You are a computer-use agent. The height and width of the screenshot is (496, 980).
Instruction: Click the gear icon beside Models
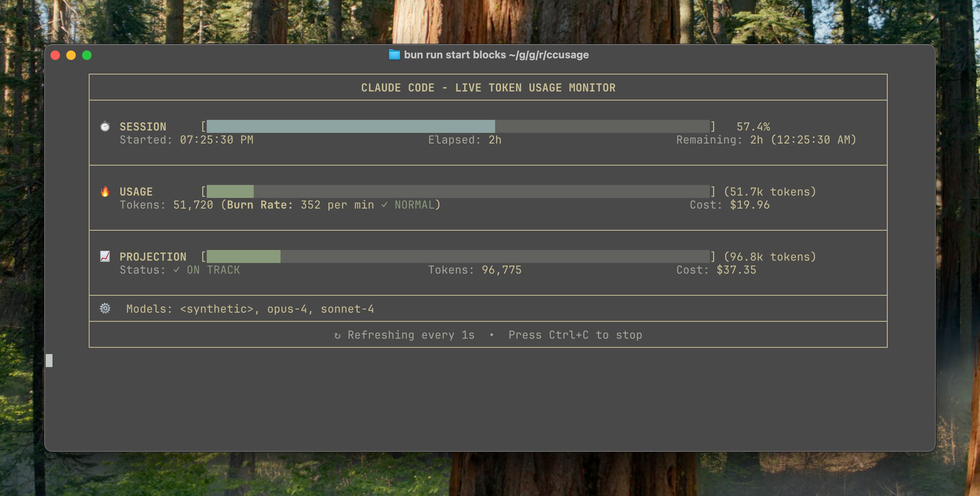pyautogui.click(x=105, y=308)
